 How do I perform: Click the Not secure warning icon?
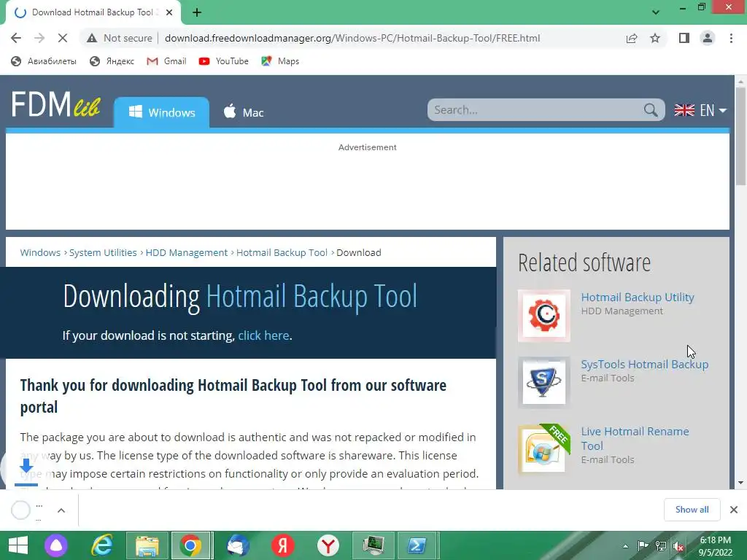point(92,38)
